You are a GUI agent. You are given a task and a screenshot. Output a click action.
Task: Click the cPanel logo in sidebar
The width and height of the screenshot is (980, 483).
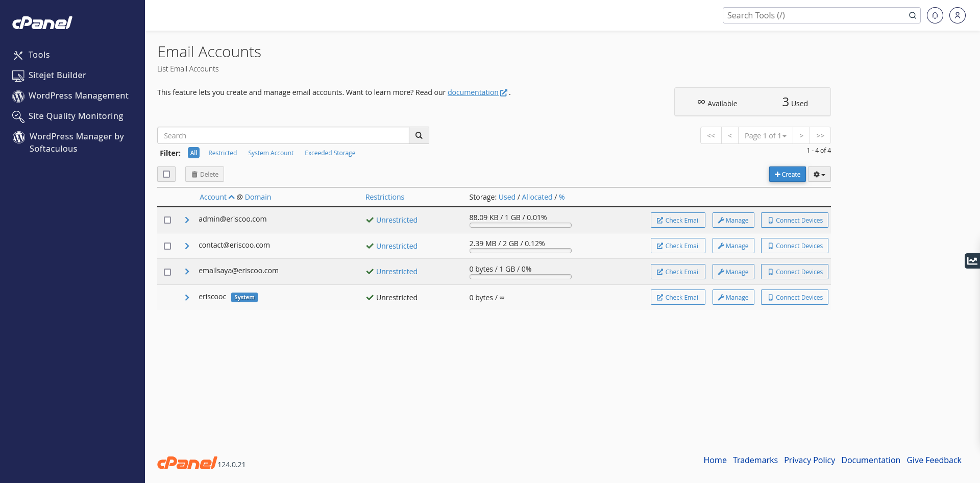click(x=42, y=23)
